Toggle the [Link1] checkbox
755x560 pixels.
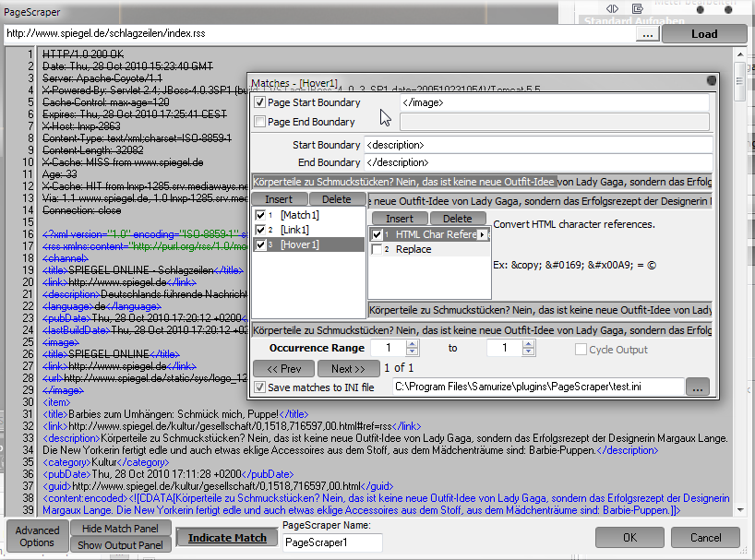tap(260, 230)
